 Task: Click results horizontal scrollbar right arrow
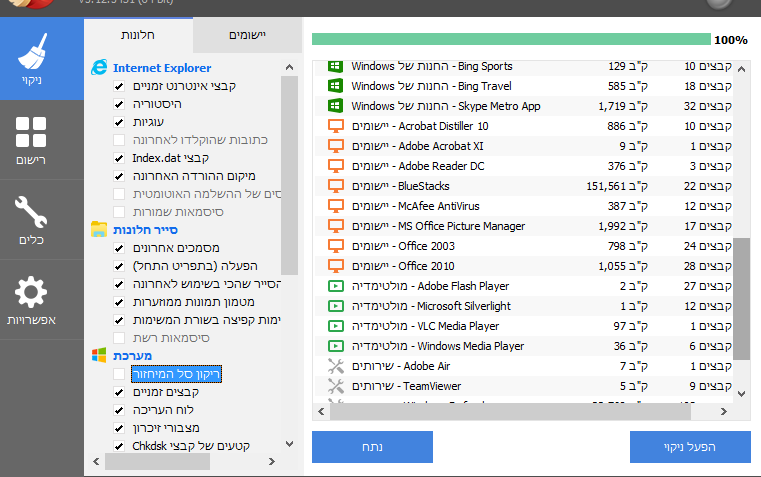coord(724,411)
